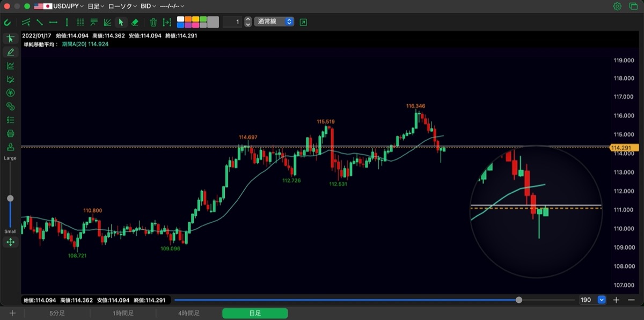Screen dimensions: 644x320
Task: Open the ----/--/-- date dropdown
Action: pos(172,6)
